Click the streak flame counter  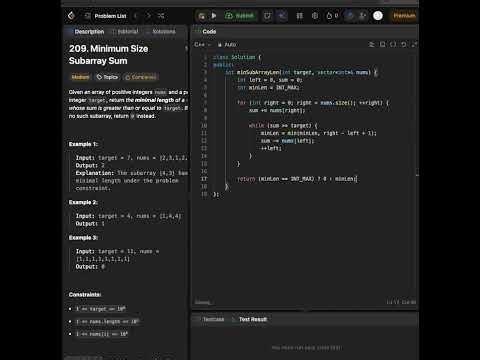(x=332, y=16)
